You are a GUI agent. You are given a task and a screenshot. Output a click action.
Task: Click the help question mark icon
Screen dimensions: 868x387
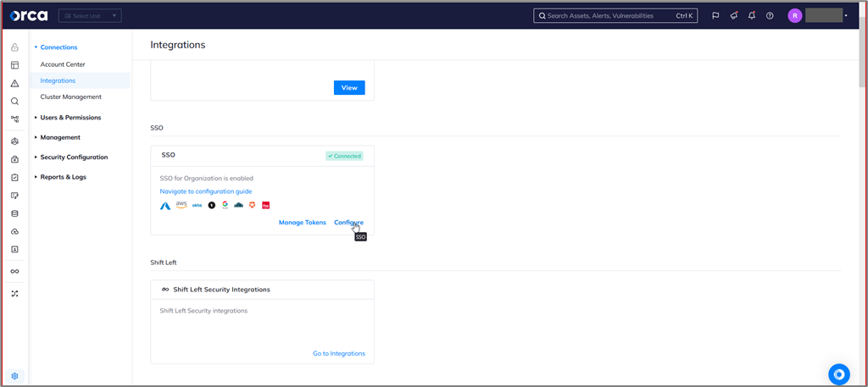click(770, 15)
